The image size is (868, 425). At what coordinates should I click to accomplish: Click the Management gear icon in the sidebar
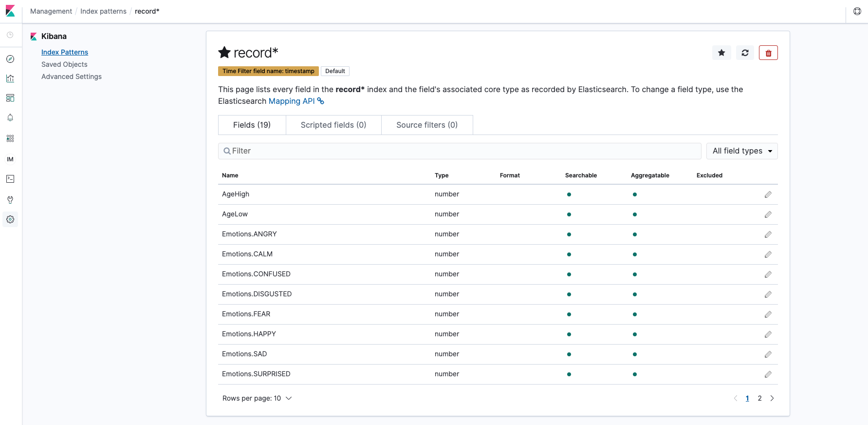10,219
